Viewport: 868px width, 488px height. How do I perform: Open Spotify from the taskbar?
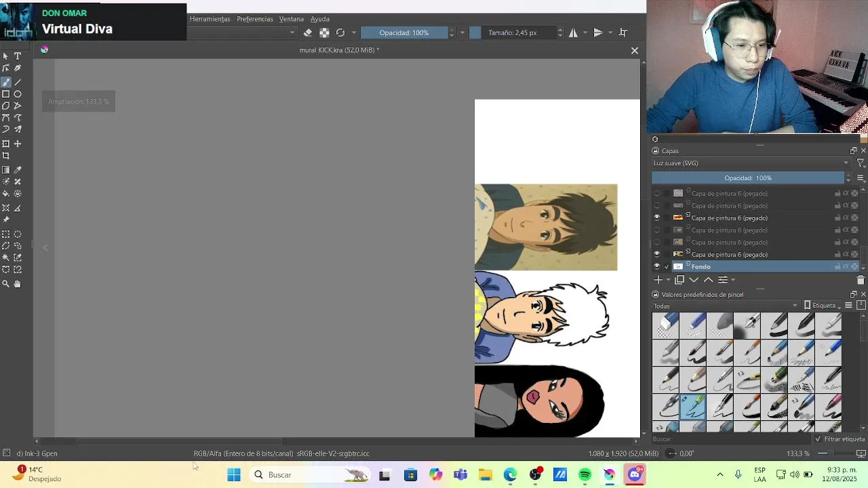click(585, 475)
